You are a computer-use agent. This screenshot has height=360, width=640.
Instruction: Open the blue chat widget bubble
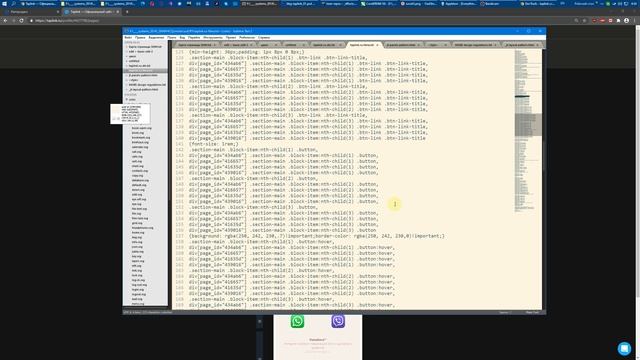coord(624,348)
